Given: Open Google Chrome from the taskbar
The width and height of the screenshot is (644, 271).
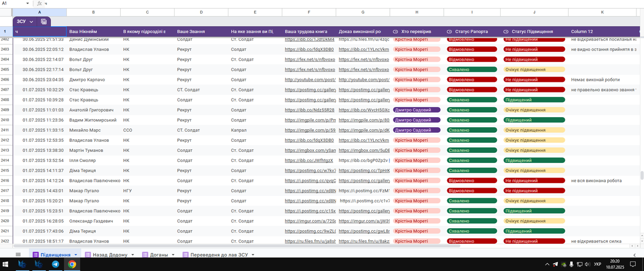Looking at the screenshot, I should pos(72,264).
